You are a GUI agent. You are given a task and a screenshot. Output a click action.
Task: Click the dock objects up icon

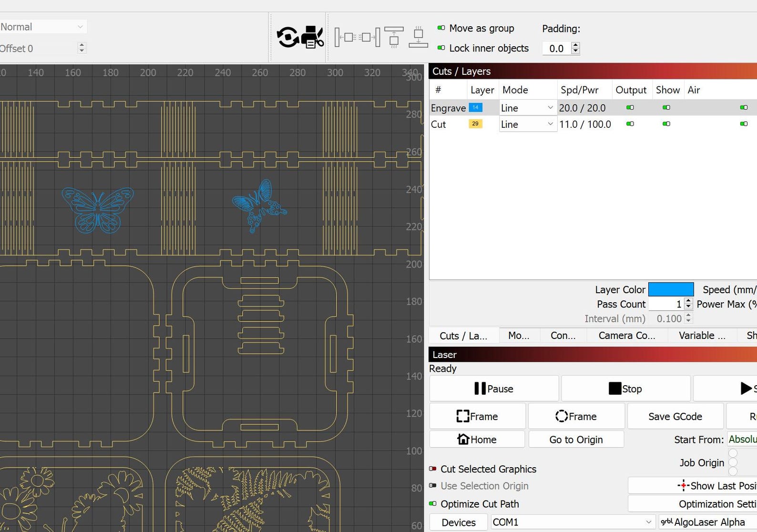(394, 37)
